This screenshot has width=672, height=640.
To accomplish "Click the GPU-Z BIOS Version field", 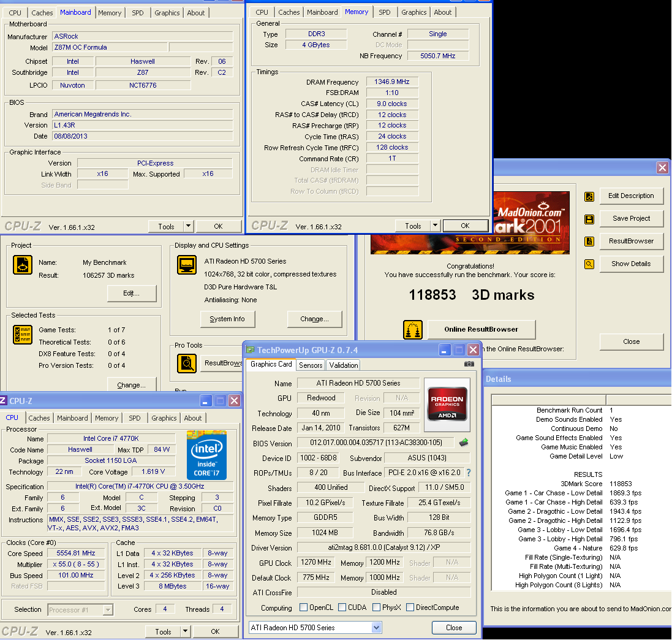I will coord(376,443).
